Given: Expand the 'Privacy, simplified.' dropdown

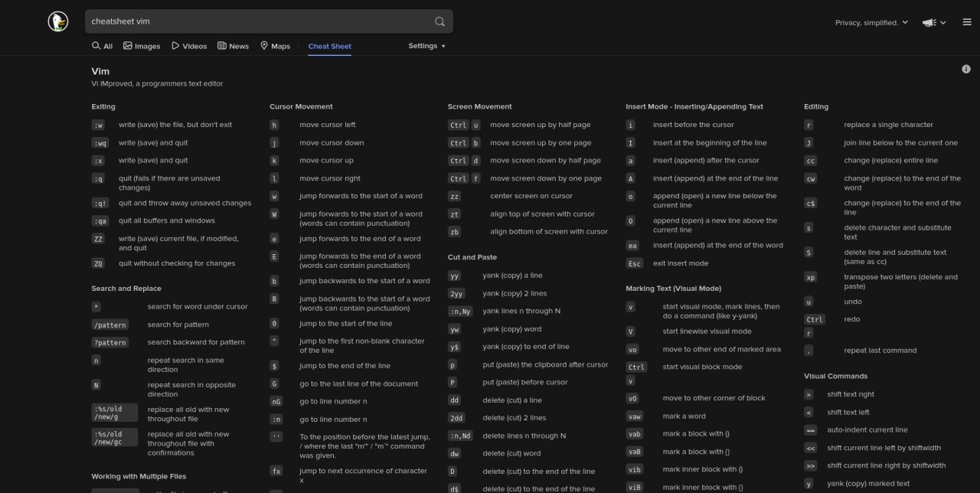Looking at the screenshot, I should 871,23.
